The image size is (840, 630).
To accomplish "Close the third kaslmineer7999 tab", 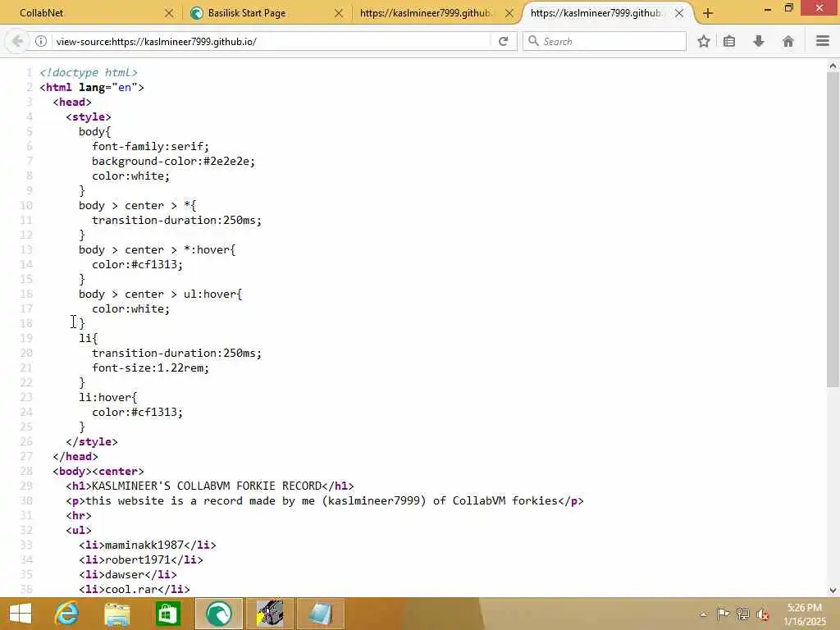I will [509, 13].
